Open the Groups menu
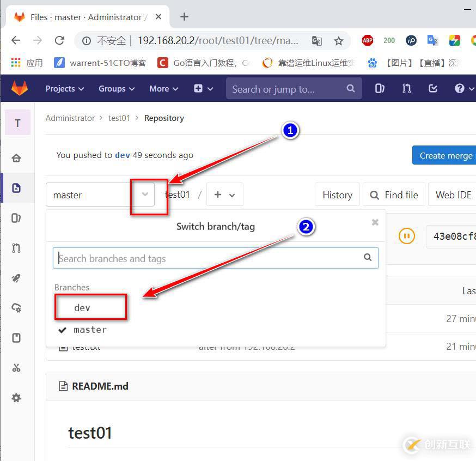Screen dimensions: 476x461 click(117, 89)
